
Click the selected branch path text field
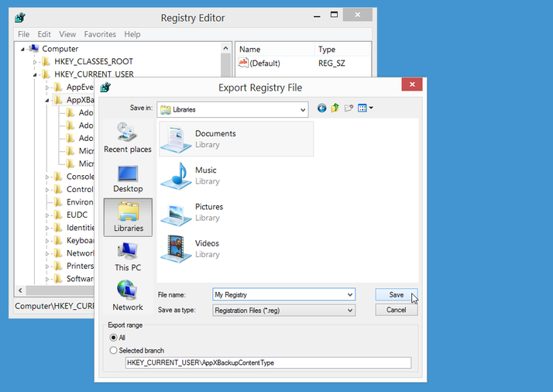268,363
